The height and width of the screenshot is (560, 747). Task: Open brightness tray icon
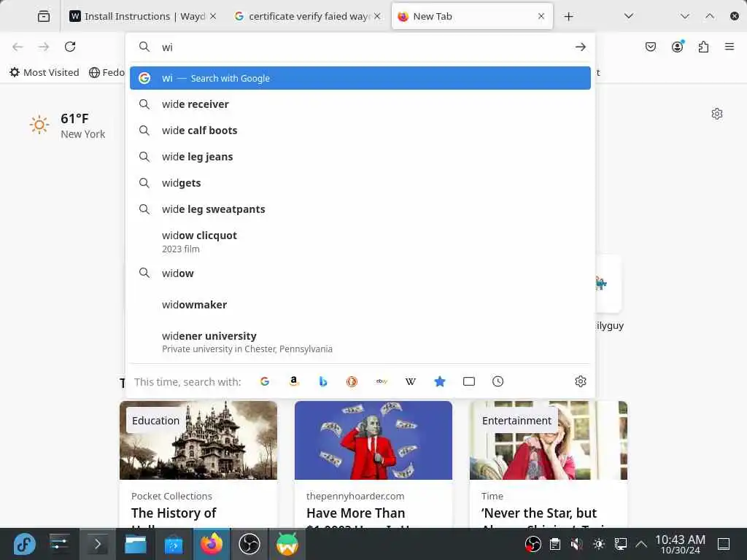[598, 544]
